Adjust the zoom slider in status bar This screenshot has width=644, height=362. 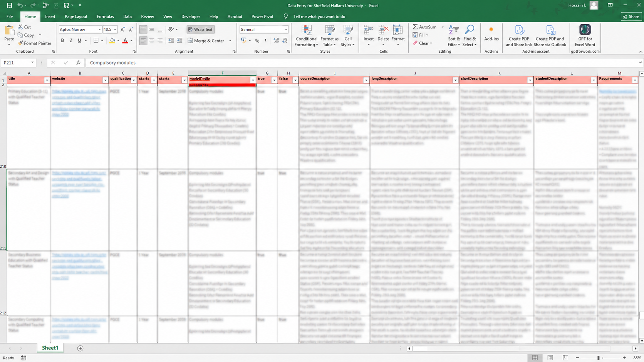point(599,358)
